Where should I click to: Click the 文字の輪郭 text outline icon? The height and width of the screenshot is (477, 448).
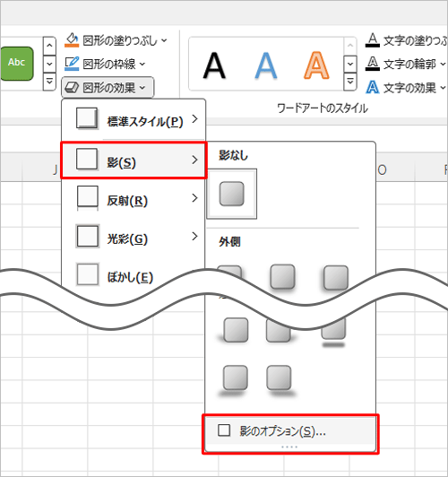[373, 64]
